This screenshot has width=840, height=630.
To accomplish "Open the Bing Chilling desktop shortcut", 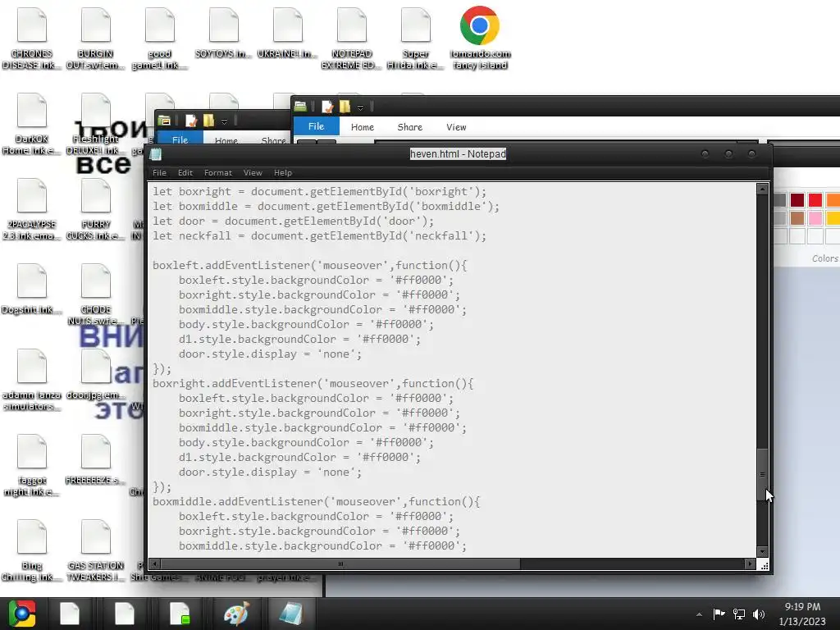I will coord(32,550).
